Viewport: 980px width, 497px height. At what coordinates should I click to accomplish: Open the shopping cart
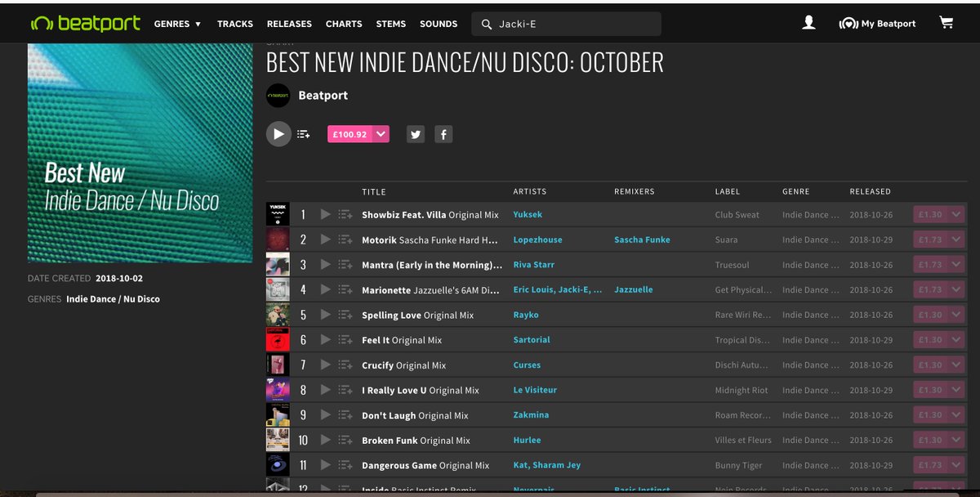click(947, 23)
